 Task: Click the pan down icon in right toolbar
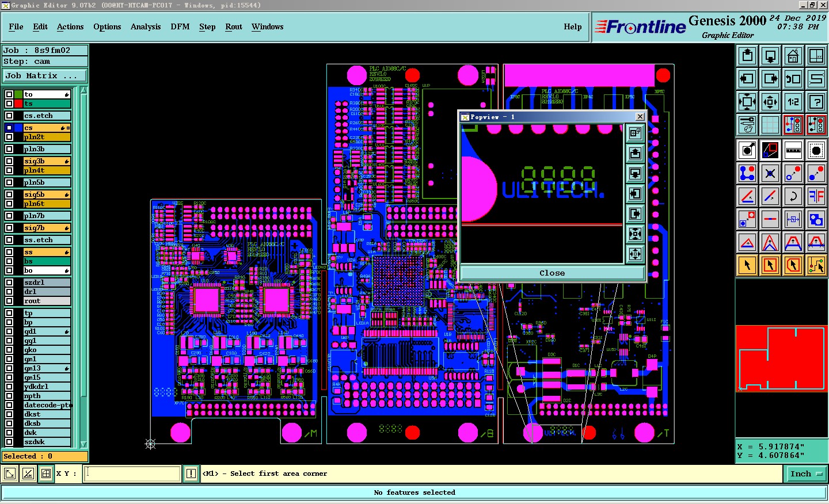click(770, 56)
